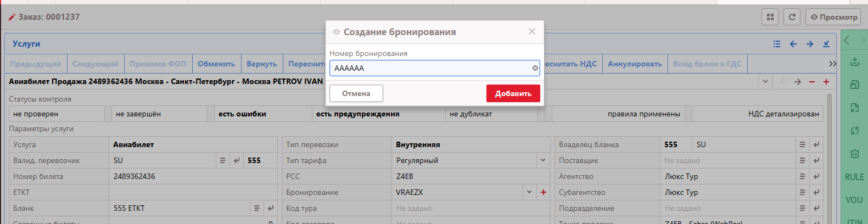Screen dimensions: 868x224
Task: Open the Просмотр view mode
Action: coord(833,17)
